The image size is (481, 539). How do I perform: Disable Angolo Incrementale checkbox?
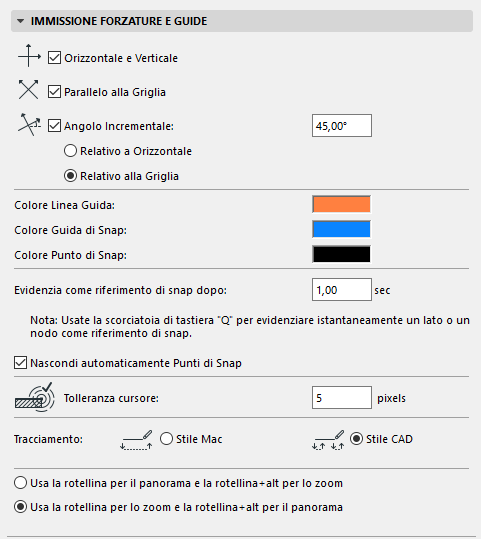(54, 126)
